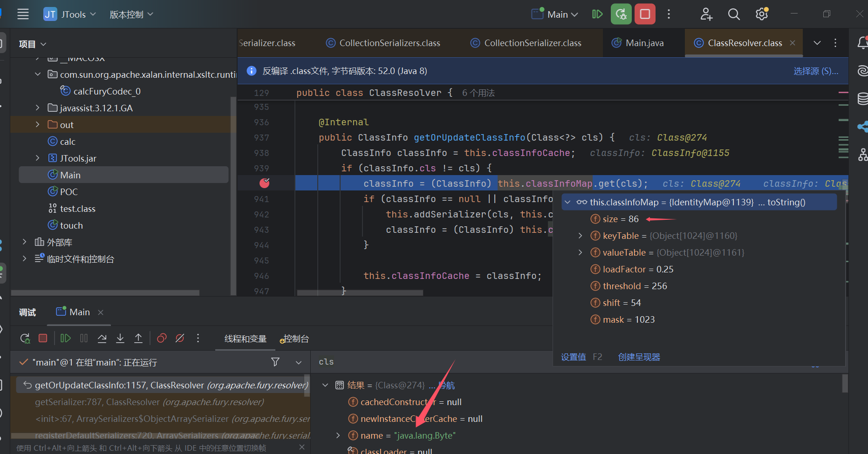Close the ClassResolver.class tab

793,43
